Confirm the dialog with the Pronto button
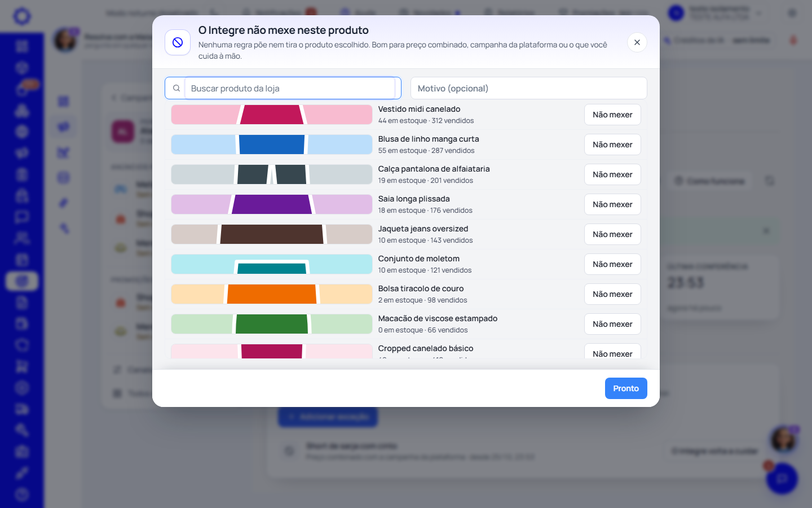Screen dimensions: 812x508 point(626,388)
